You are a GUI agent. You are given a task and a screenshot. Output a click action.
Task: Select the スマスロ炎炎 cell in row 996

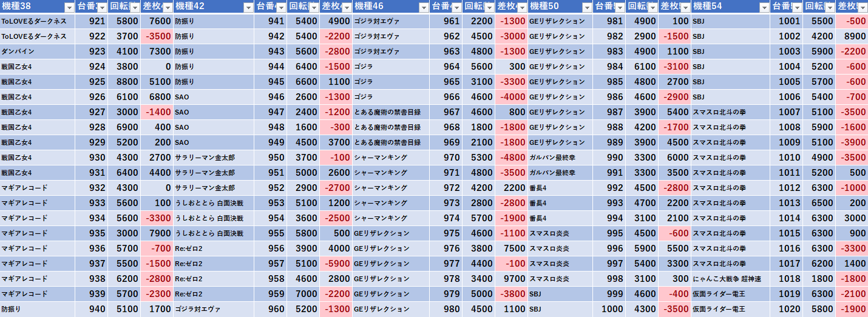coord(560,249)
